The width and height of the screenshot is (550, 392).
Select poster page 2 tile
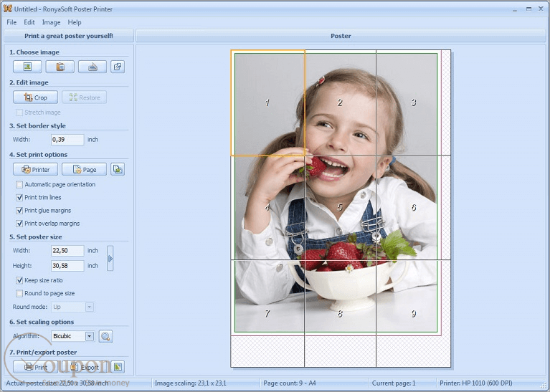pos(340,102)
